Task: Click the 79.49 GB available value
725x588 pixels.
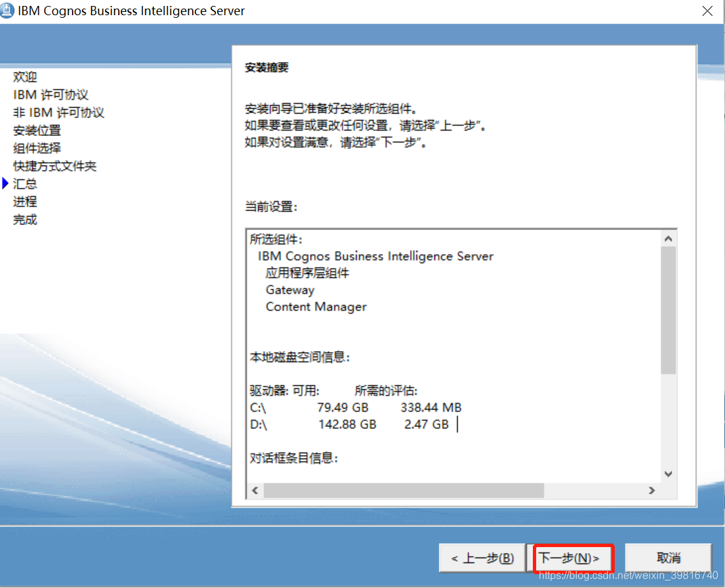Action: click(x=343, y=407)
